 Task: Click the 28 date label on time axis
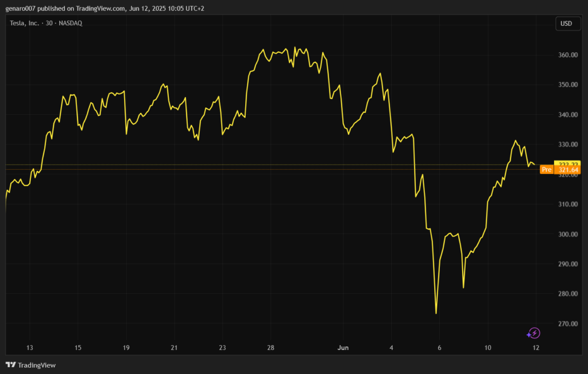(x=270, y=348)
